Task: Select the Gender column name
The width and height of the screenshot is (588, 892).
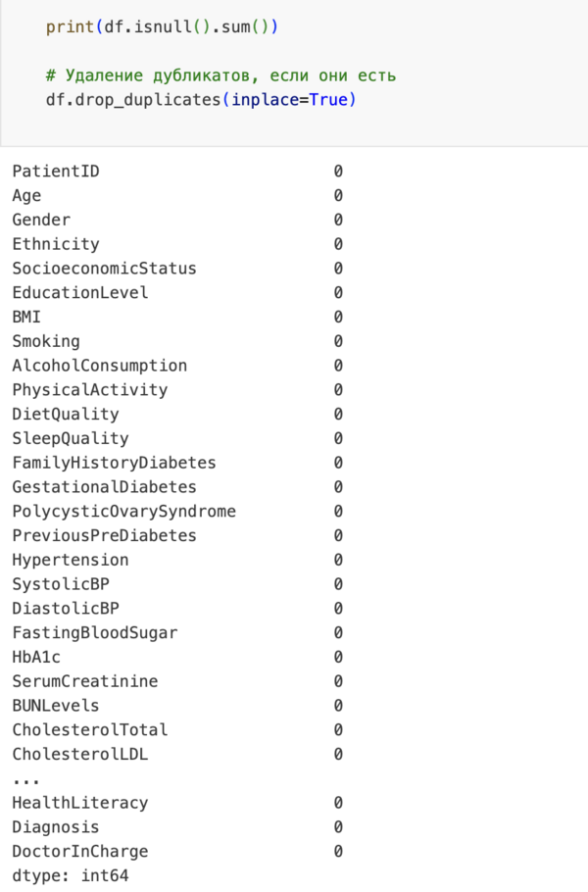Action: coord(41,220)
